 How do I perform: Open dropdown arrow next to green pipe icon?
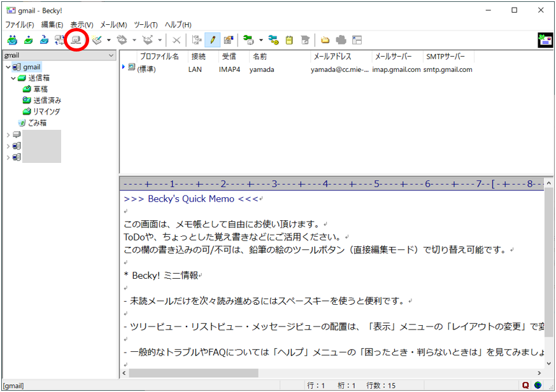point(261,40)
